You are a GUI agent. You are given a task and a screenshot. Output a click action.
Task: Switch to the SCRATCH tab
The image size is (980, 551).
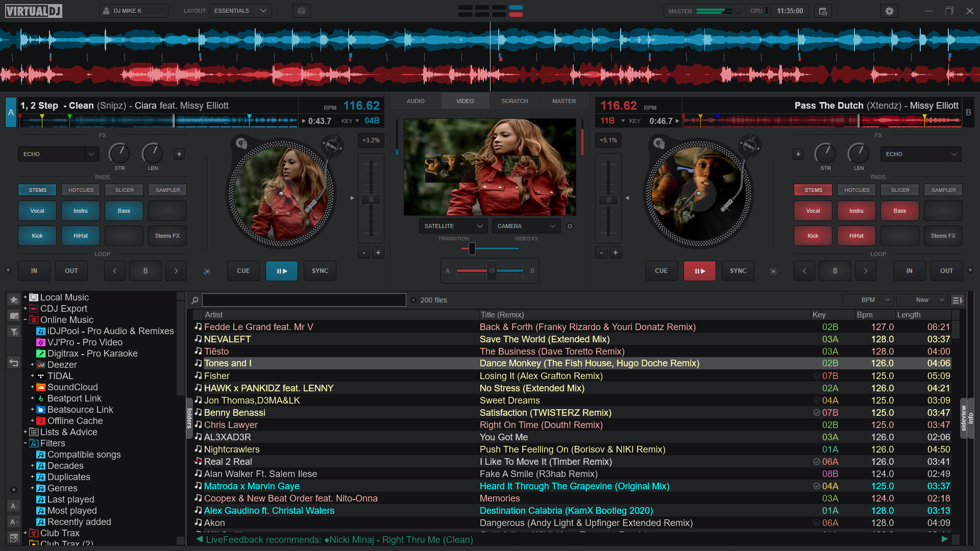pos(514,101)
